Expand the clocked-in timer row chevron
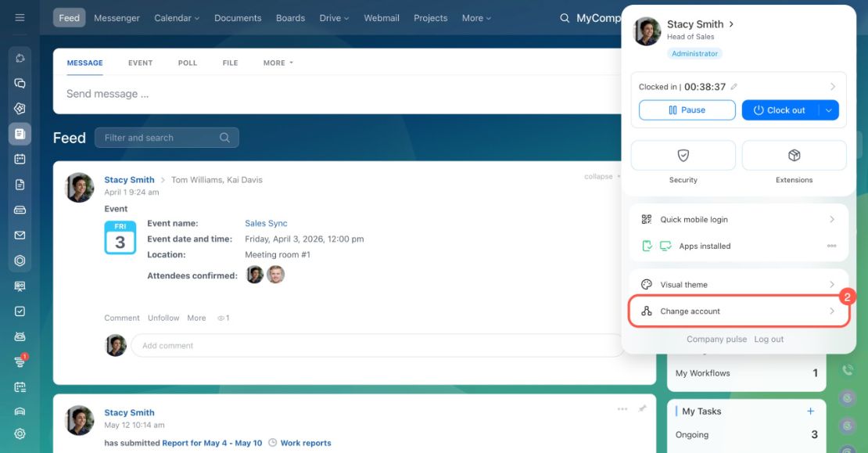The height and width of the screenshot is (453, 868). (x=833, y=86)
